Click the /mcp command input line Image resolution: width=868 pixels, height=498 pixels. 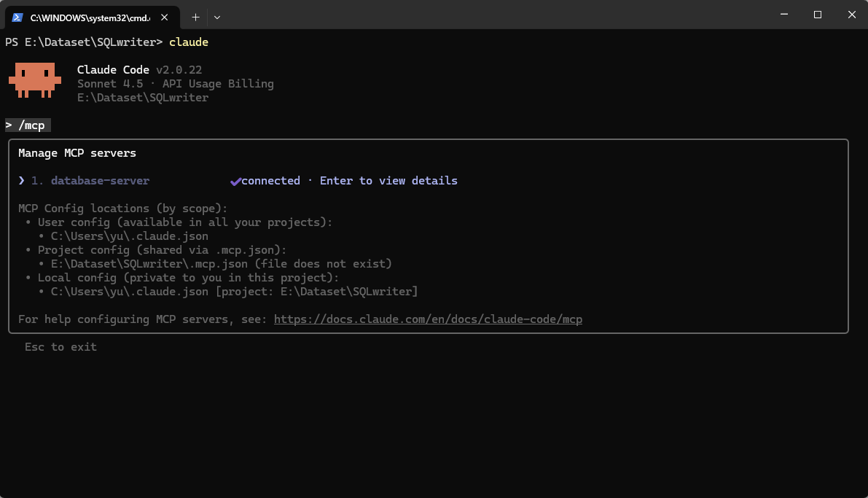coord(28,125)
